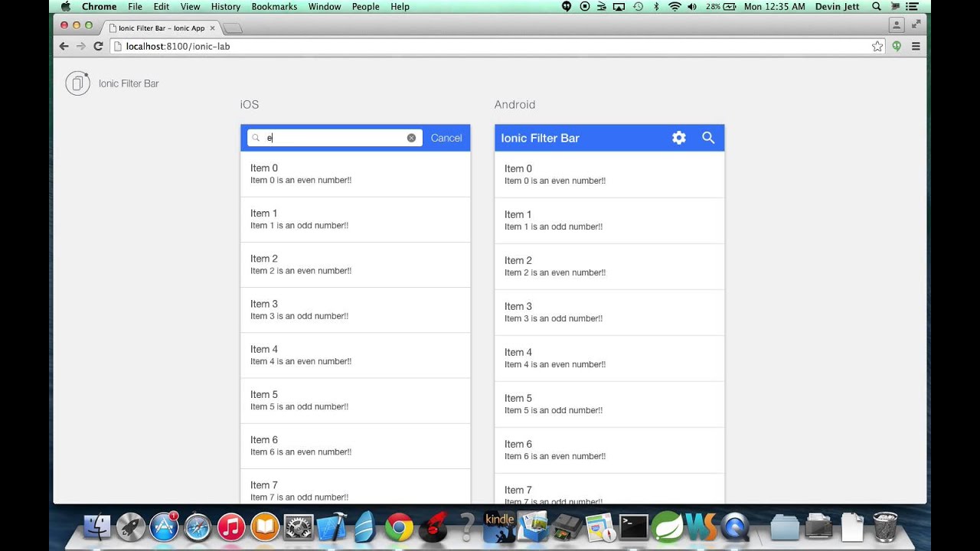Enter full screen with the window arrows
The image size is (980, 551).
[916, 25]
